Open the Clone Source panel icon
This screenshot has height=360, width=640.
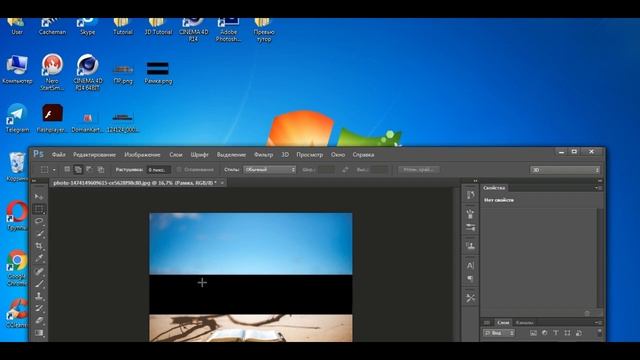point(470,246)
